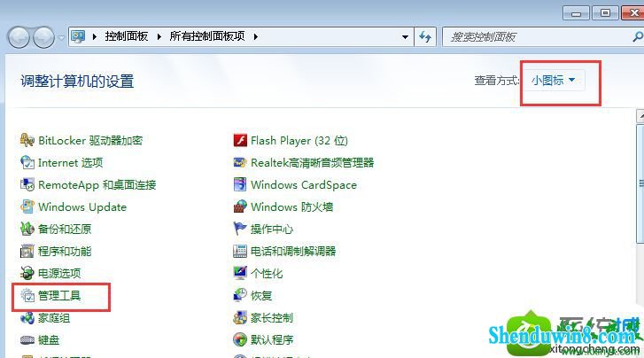Click the forward arrow navigation button
Image resolution: width=644 pixels, height=358 pixels.
[x=43, y=37]
